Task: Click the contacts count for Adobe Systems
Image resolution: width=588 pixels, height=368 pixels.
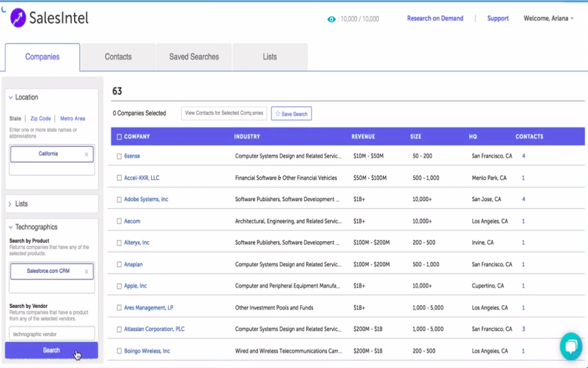Action: pos(524,199)
